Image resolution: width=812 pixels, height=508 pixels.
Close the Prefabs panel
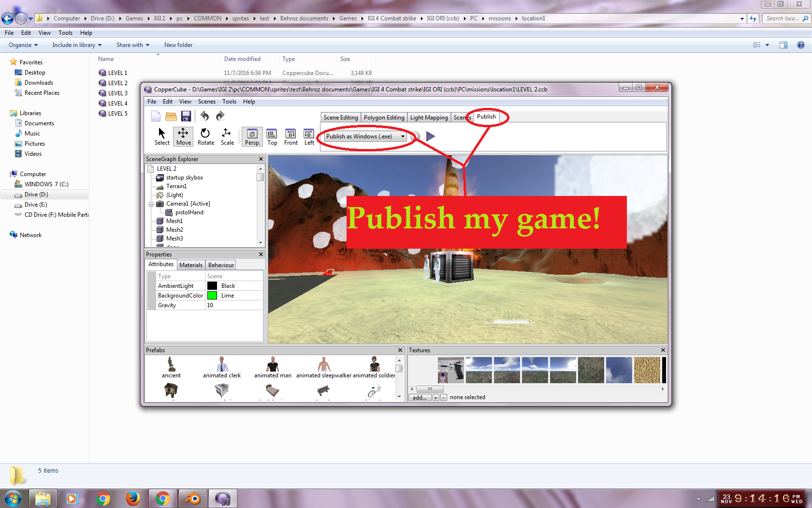[x=400, y=350]
